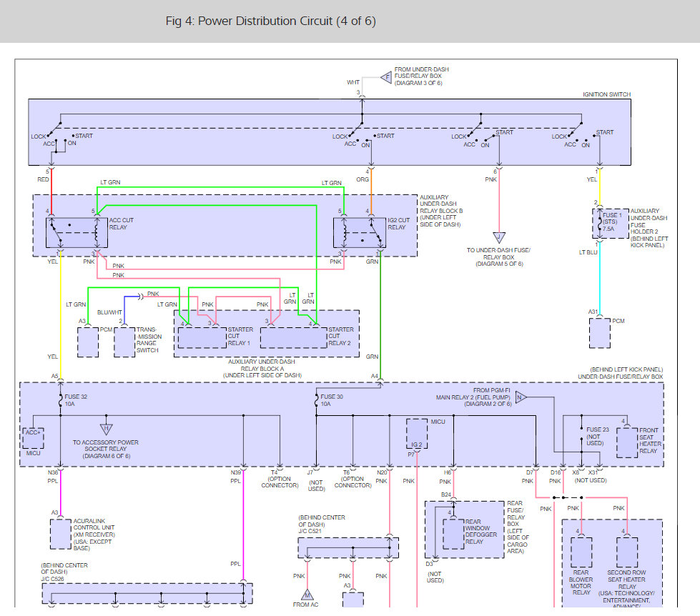The image size is (700, 616).
Task: Click the Front Seat Heater Relay box
Action: coord(627,442)
